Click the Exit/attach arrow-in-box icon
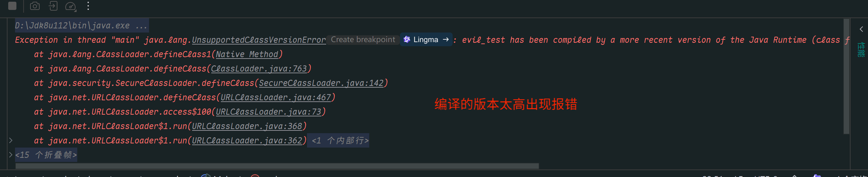Viewport: 868px width, 177px height. [x=53, y=6]
